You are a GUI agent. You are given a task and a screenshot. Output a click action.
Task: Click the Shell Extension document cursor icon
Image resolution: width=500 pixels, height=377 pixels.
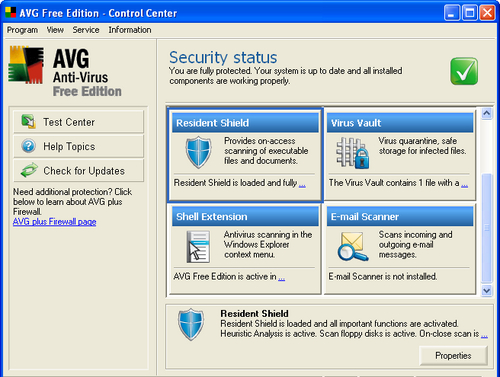click(198, 247)
